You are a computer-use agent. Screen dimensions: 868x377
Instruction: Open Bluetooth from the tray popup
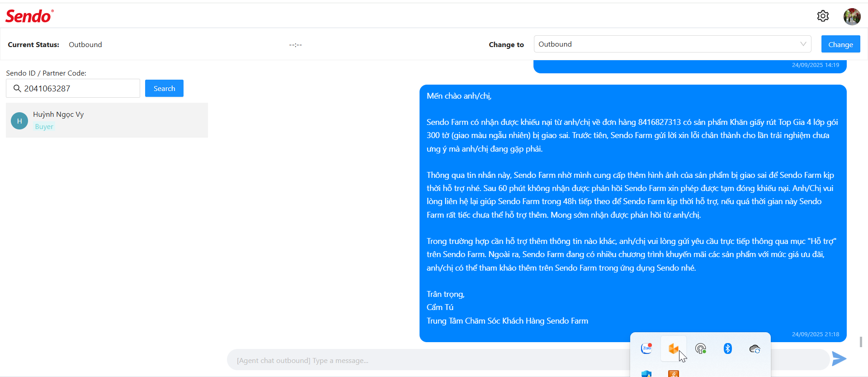pos(728,348)
